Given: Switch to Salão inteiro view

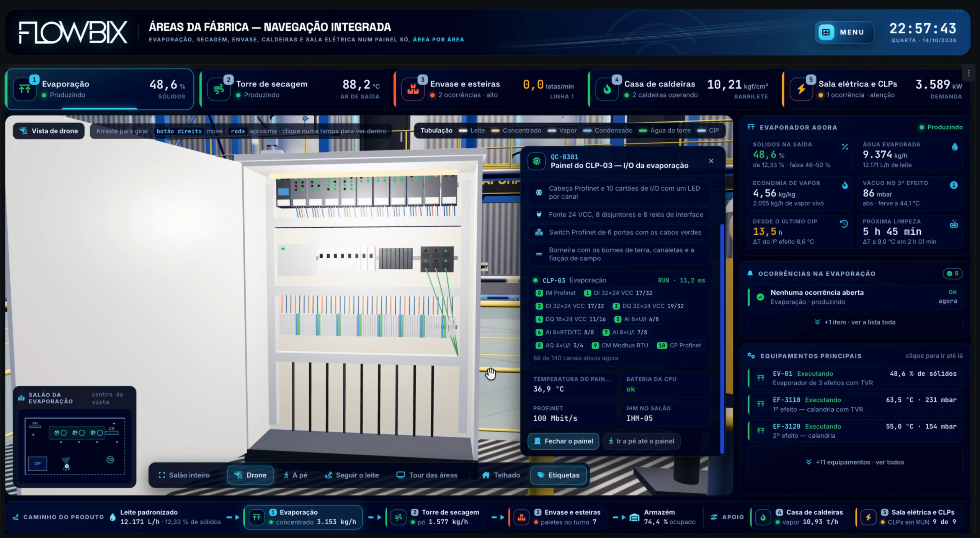Looking at the screenshot, I should pyautogui.click(x=184, y=475).
